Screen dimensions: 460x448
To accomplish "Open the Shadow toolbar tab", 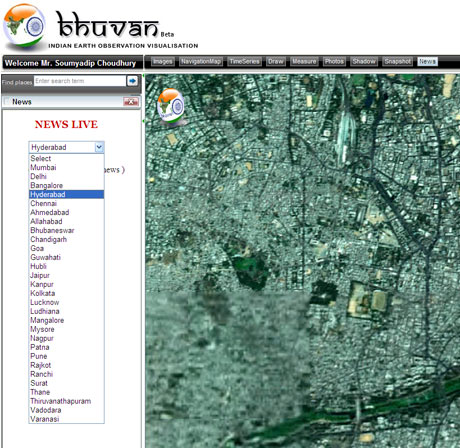I will [x=364, y=62].
